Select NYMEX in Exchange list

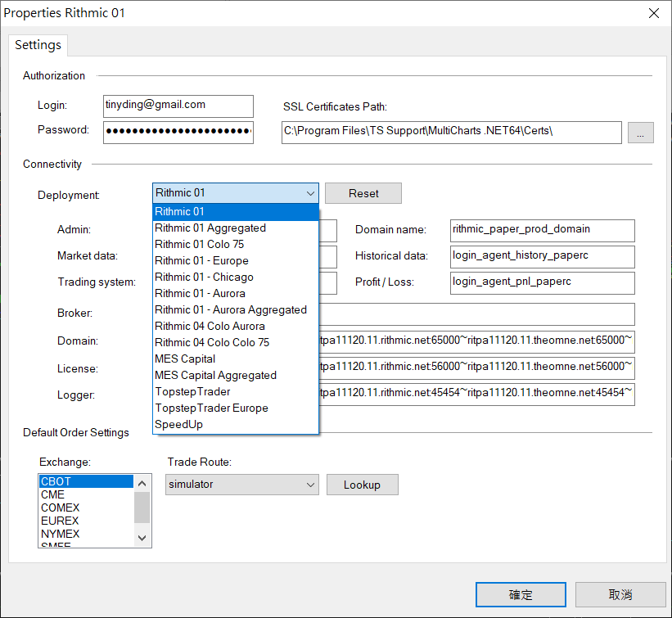(x=86, y=534)
